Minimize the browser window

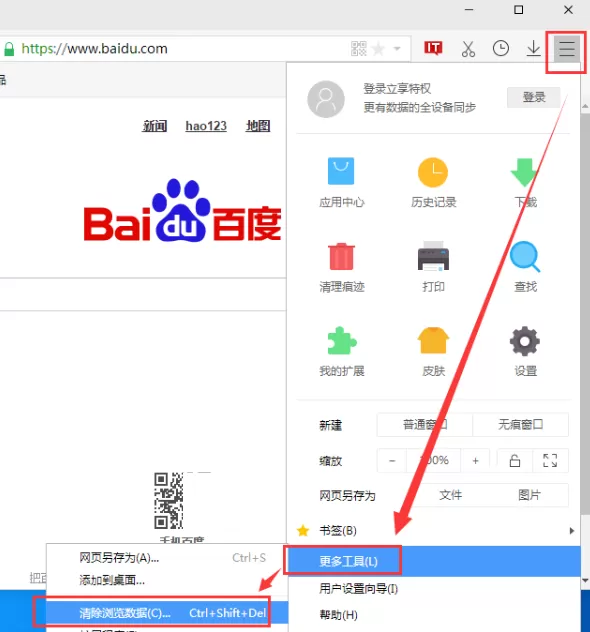(x=469, y=10)
